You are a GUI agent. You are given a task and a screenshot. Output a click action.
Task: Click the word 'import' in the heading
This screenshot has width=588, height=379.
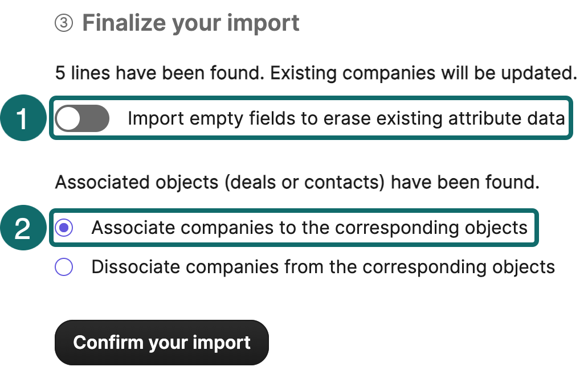point(263,23)
